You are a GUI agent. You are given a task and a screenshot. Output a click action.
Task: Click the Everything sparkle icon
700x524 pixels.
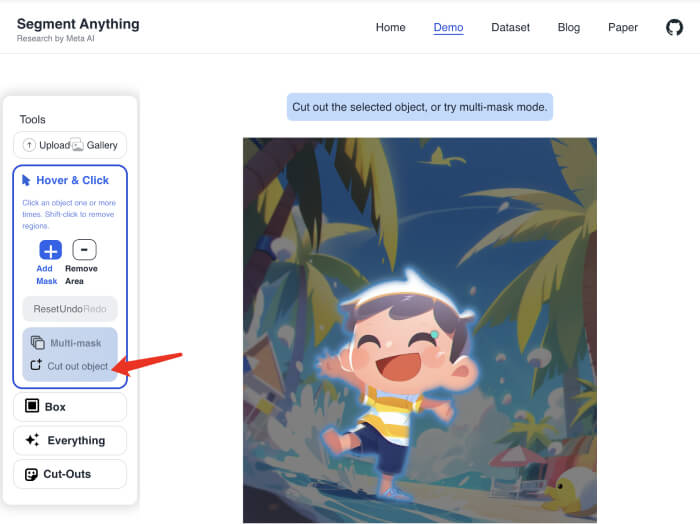coord(32,440)
